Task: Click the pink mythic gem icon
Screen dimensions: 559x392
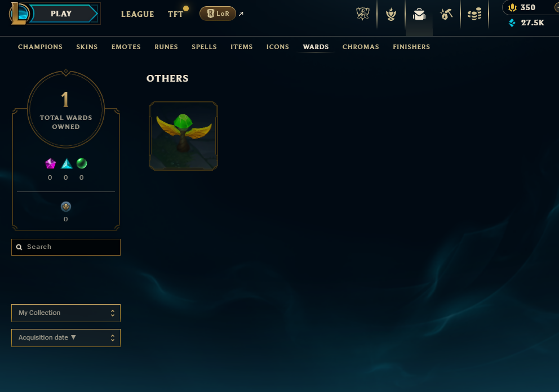Action: click(50, 163)
